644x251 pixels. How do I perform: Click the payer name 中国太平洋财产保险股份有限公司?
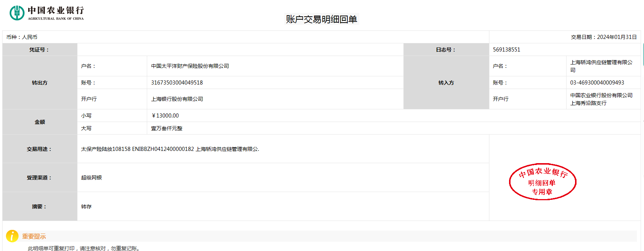coord(190,66)
